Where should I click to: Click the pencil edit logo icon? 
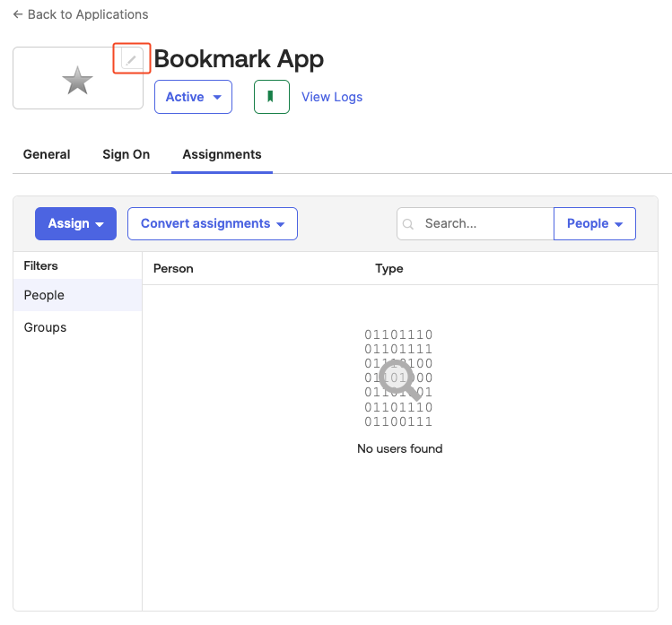coord(132,58)
